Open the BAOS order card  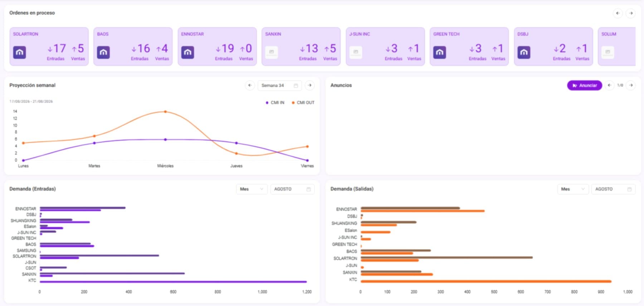[x=133, y=47]
